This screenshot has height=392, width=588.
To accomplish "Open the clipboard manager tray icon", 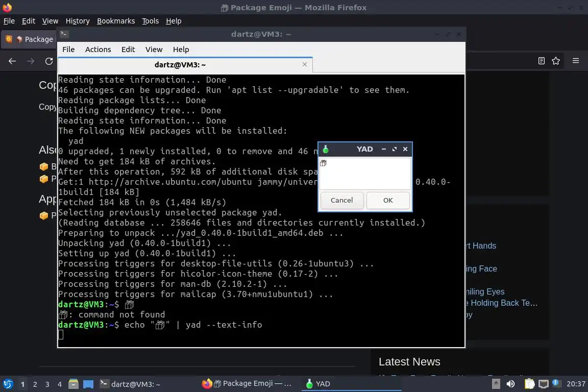I will click(x=529, y=384).
